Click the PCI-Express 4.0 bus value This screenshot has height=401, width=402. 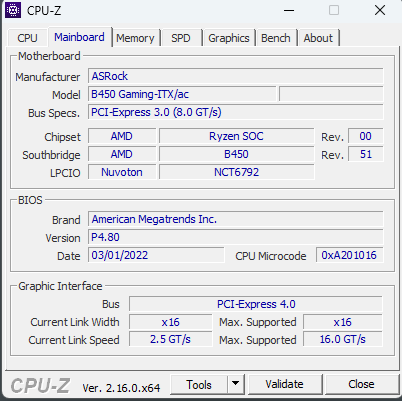click(256, 304)
